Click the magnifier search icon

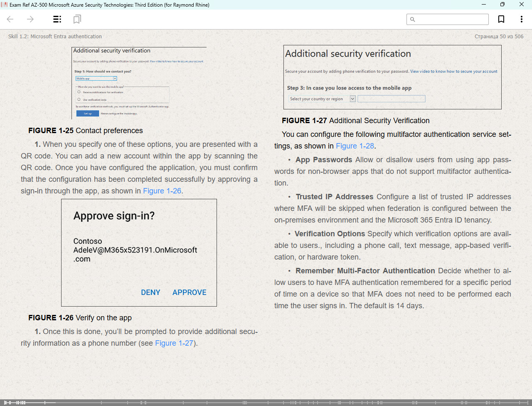click(413, 19)
